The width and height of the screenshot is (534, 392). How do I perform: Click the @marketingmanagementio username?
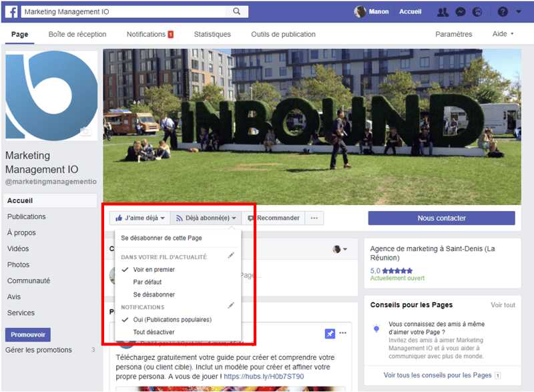pos(51,182)
